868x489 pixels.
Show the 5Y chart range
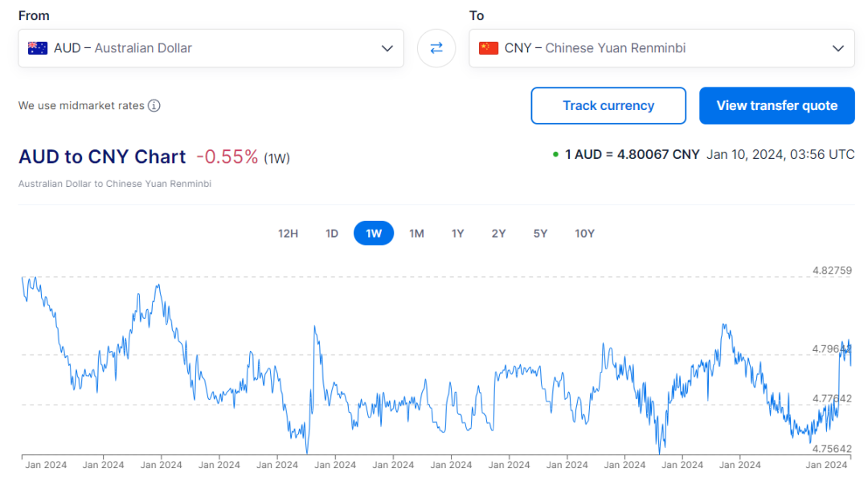pos(540,234)
